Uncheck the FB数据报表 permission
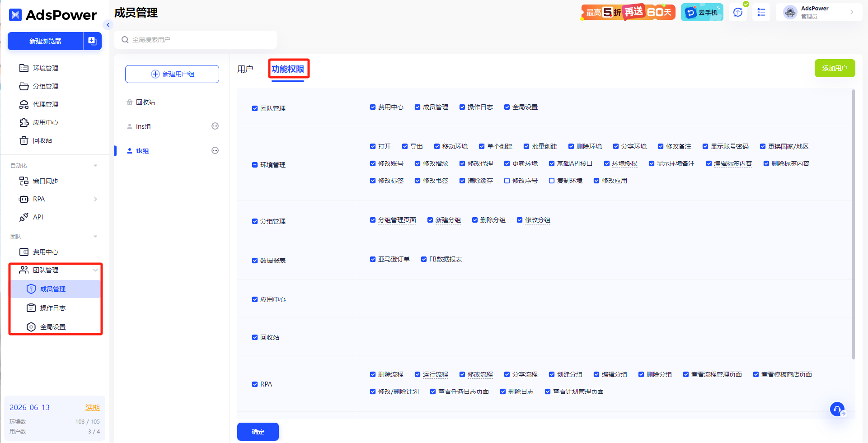 pos(424,259)
